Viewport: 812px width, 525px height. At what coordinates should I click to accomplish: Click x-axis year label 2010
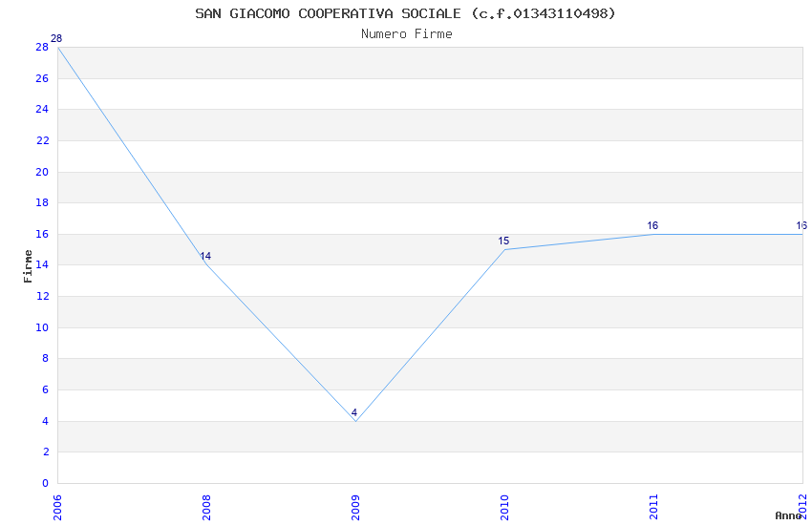[x=505, y=508]
